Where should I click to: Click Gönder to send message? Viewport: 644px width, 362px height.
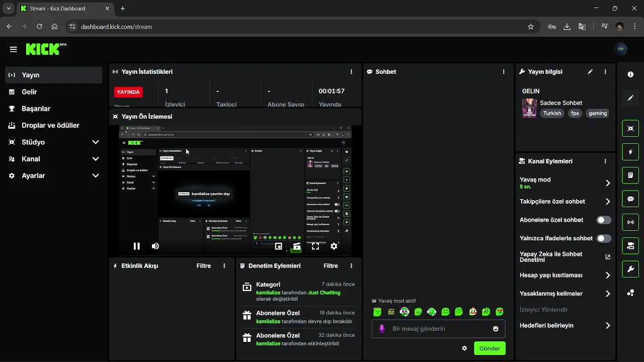[x=490, y=348]
